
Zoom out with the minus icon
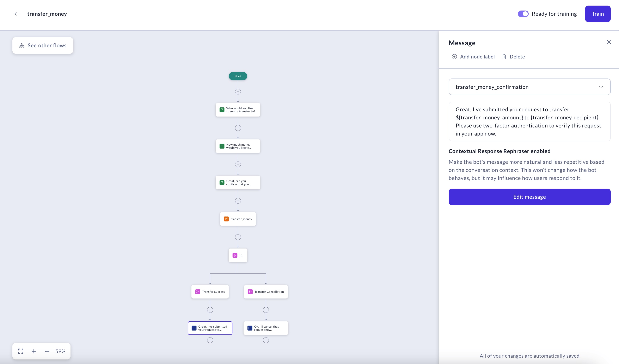(47, 351)
